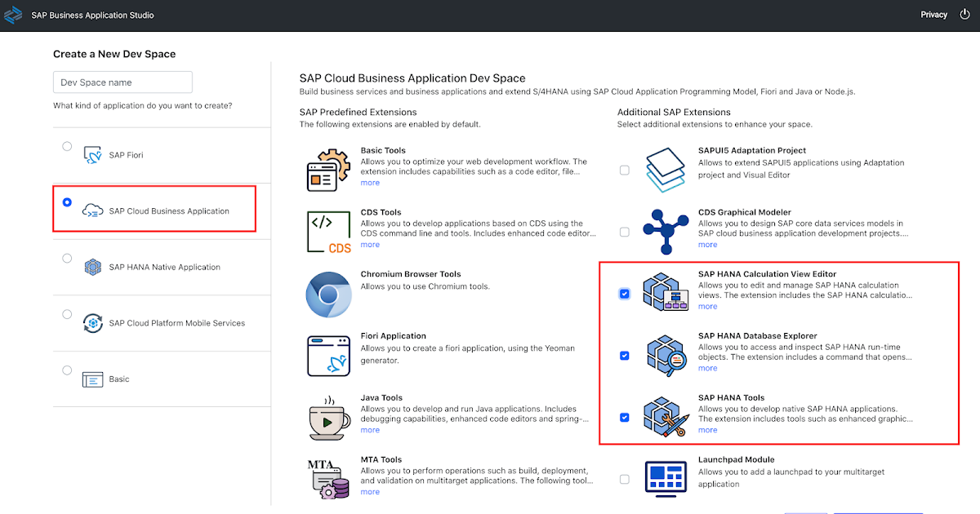Click the CDS Graphical Modeler node icon
980x514 pixels.
click(x=666, y=231)
